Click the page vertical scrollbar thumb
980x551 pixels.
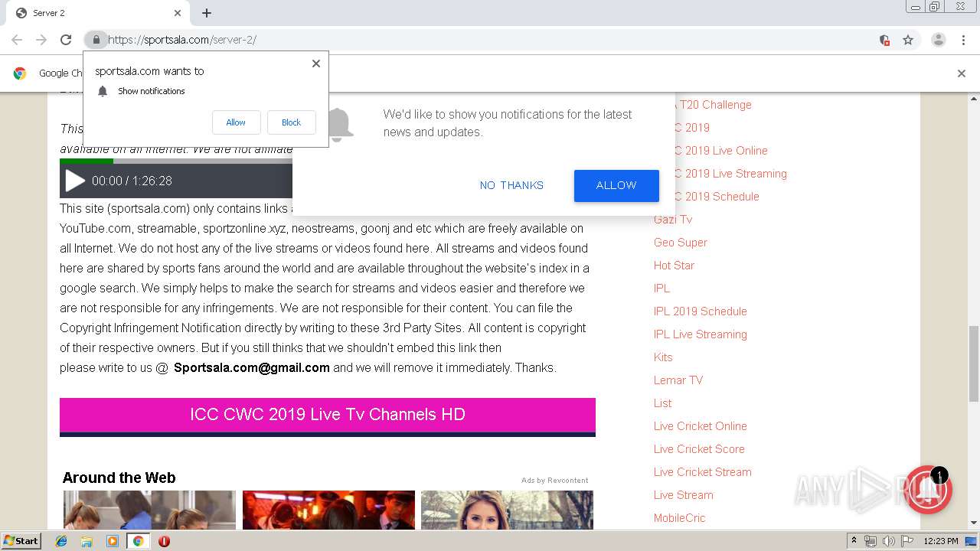coord(974,363)
